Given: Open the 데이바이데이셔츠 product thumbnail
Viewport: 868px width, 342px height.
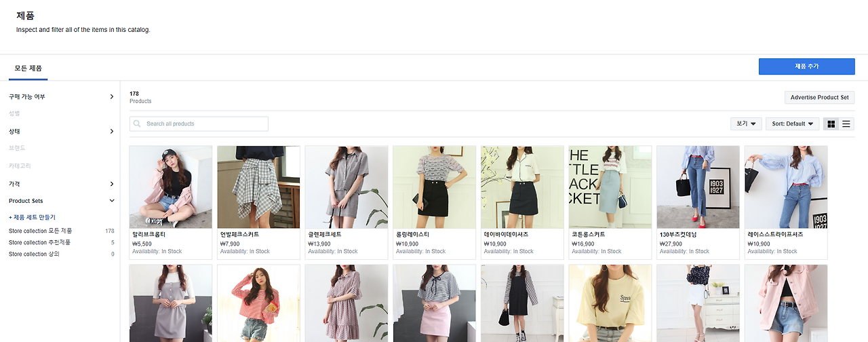Looking at the screenshot, I should point(522,187).
